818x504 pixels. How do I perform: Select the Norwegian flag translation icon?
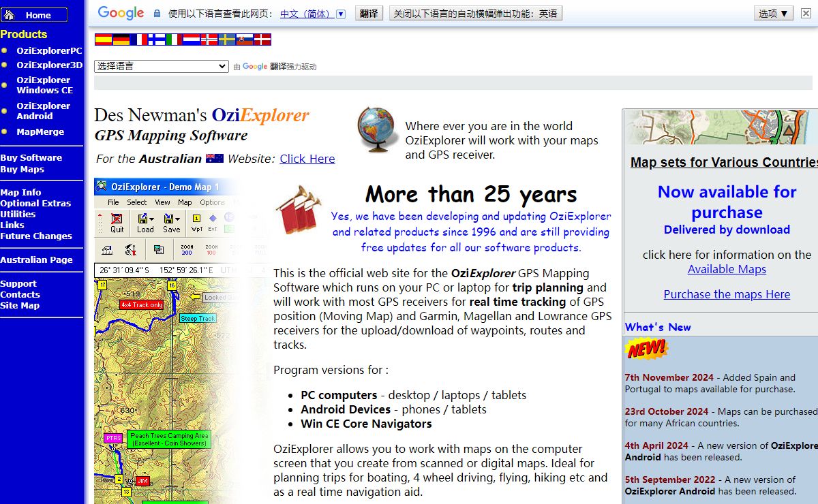209,40
